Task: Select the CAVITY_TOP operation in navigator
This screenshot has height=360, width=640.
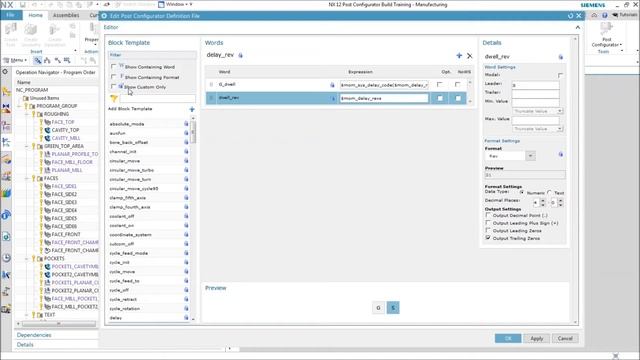Action: coord(65,130)
